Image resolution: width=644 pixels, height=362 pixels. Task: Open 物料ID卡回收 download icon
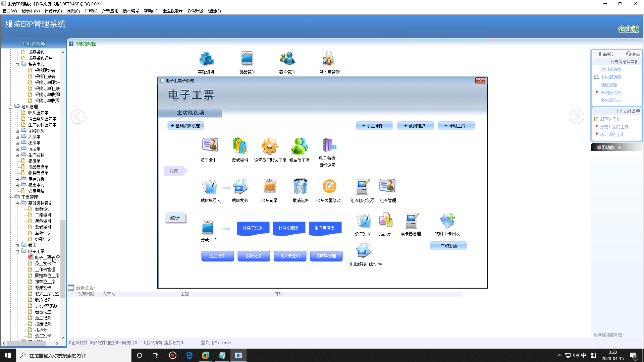[x=447, y=220]
